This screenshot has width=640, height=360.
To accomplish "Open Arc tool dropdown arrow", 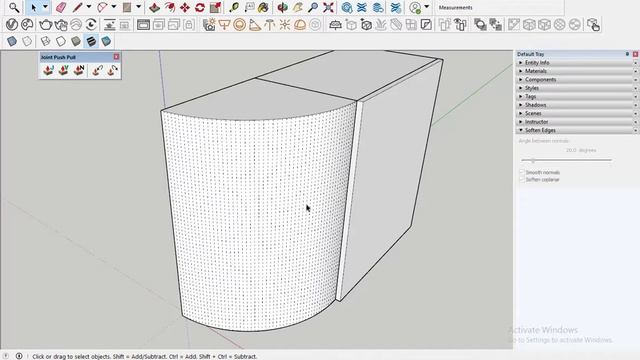I will pos(113,7).
